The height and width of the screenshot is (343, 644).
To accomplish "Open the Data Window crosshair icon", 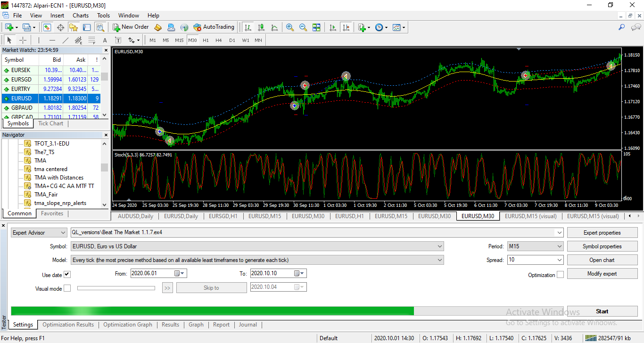I will (60, 27).
